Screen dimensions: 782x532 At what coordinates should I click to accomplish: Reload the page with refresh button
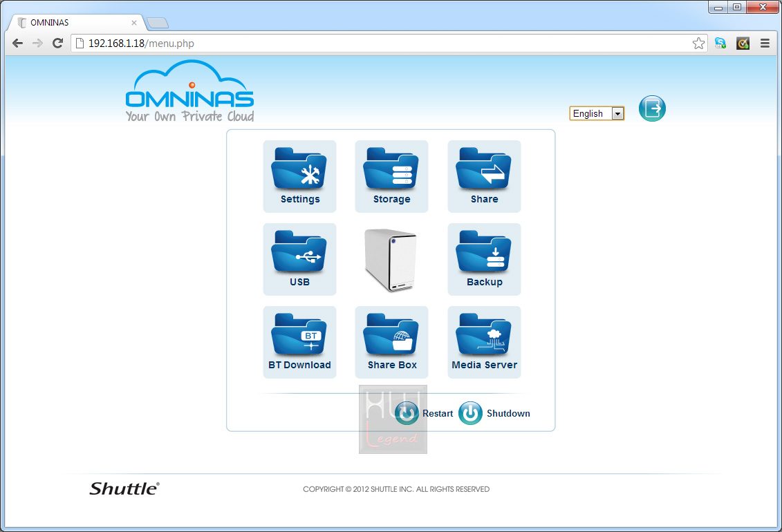[58, 44]
